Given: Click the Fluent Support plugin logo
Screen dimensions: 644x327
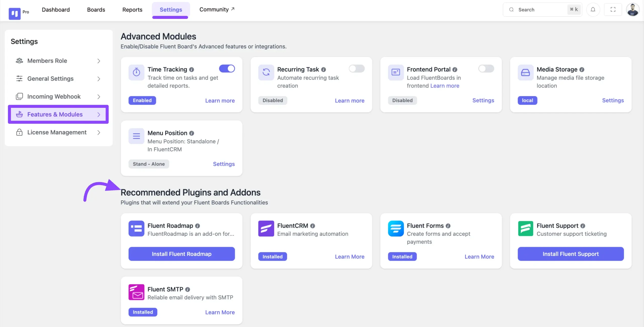Looking at the screenshot, I should [526, 228].
